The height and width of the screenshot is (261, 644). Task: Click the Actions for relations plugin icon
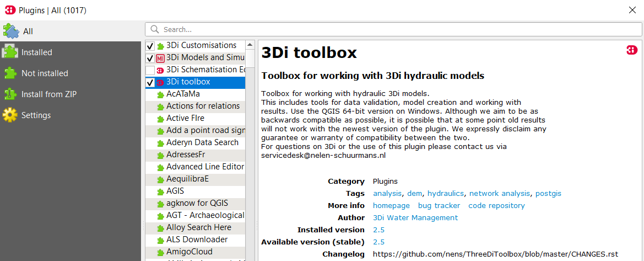160,106
